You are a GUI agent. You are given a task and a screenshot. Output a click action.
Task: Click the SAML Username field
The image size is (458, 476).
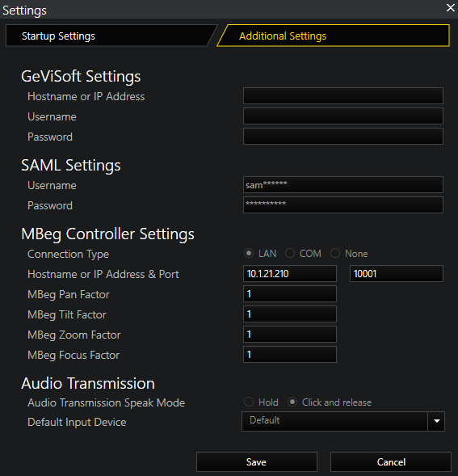tap(343, 184)
